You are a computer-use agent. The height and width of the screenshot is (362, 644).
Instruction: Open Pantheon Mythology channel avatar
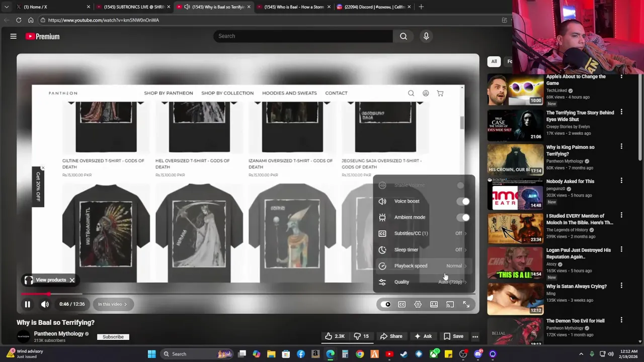pyautogui.click(x=23, y=337)
